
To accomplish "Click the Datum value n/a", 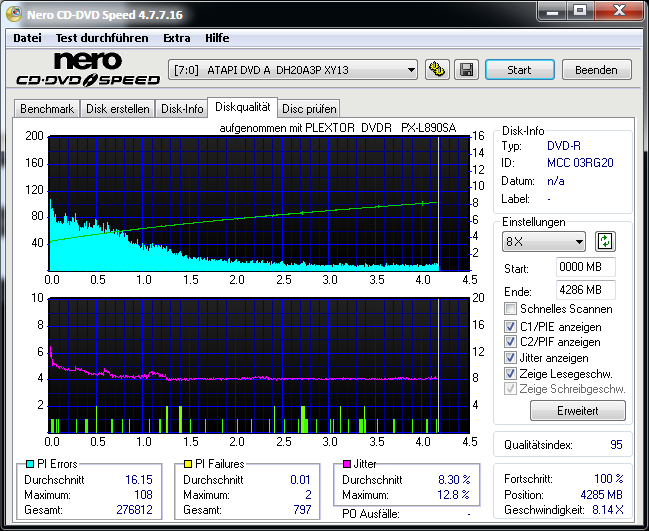I will [555, 181].
